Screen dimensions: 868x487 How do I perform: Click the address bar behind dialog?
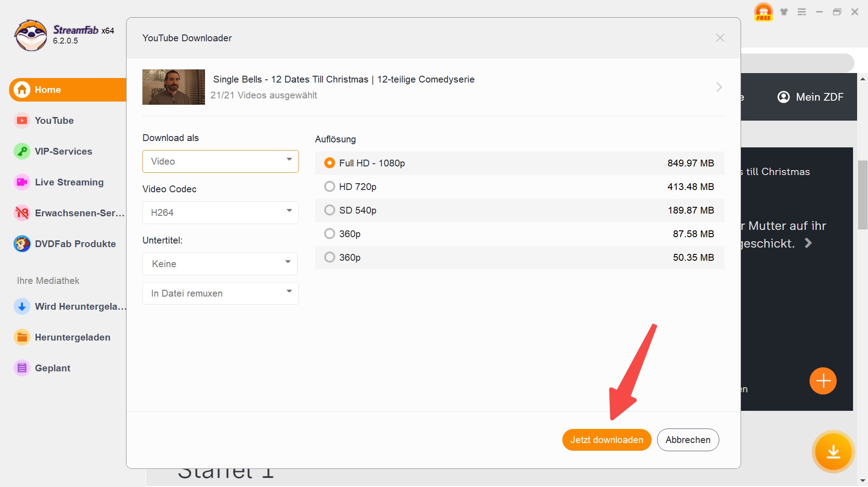point(797,63)
